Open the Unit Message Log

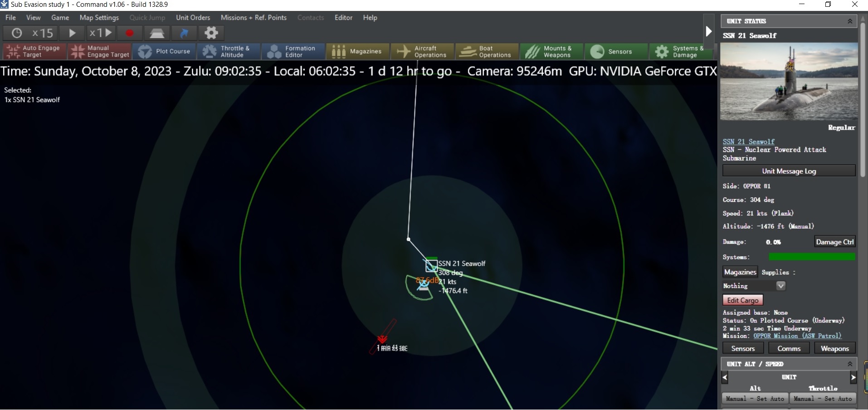point(789,171)
